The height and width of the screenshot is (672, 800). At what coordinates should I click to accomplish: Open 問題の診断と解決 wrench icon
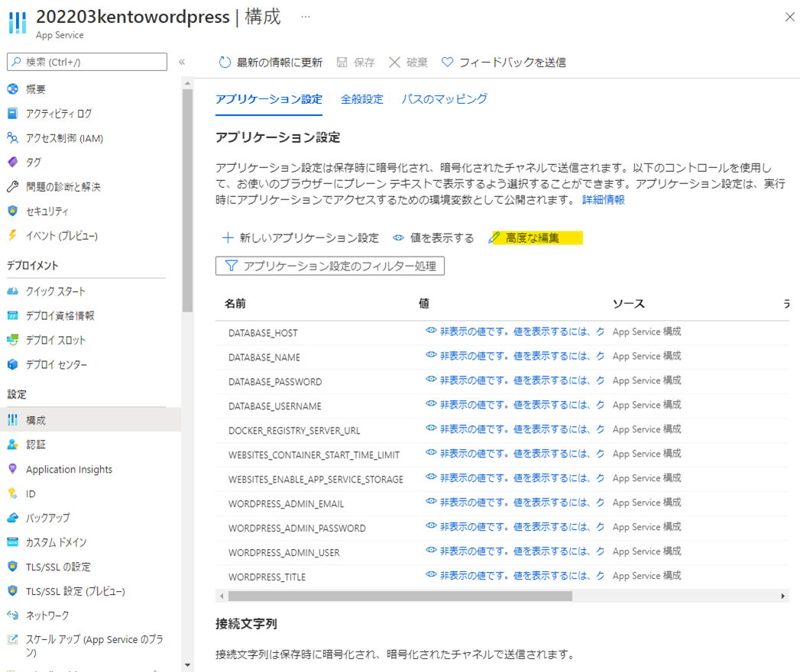12,187
